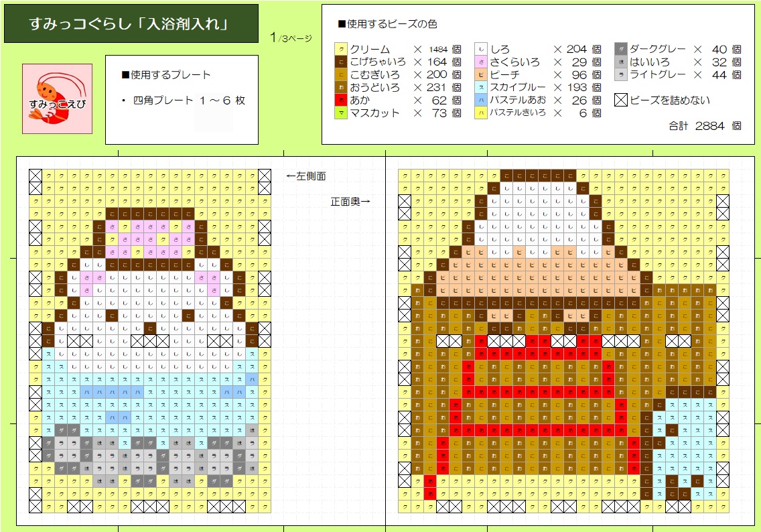Click the 1/3ページ page indicator
The width and height of the screenshot is (761, 532).
pyautogui.click(x=291, y=38)
